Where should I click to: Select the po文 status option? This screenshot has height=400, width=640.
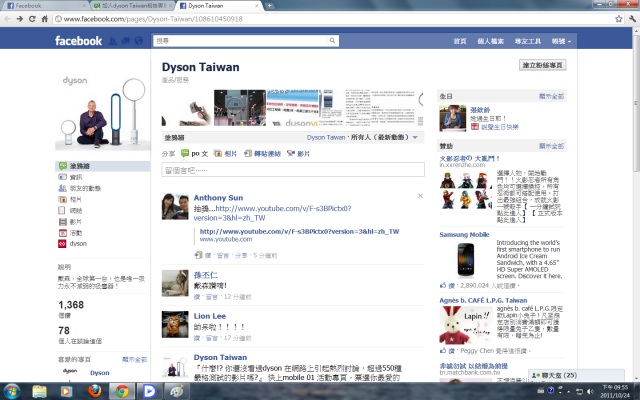195,153
